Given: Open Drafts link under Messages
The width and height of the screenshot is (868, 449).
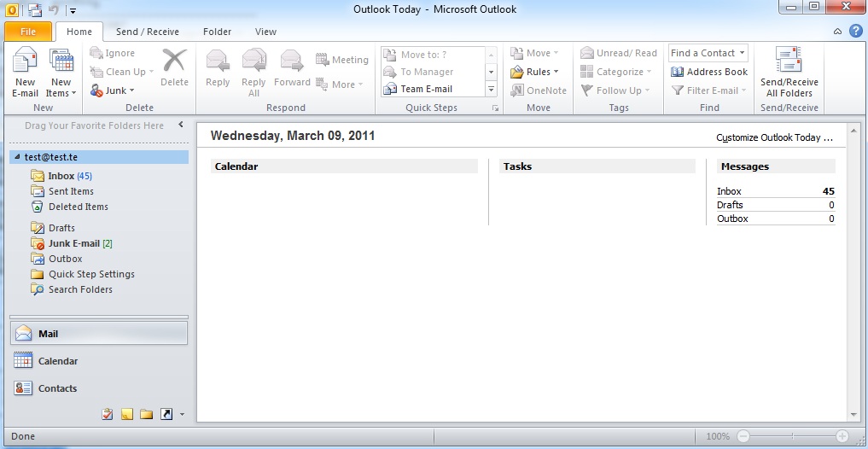Looking at the screenshot, I should [x=730, y=205].
